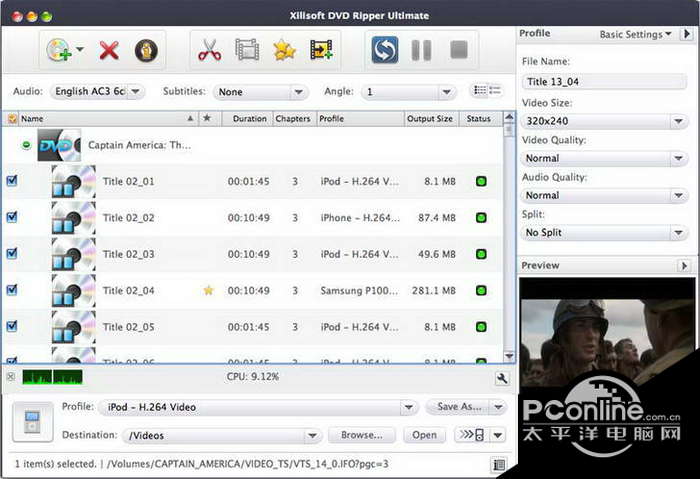The height and width of the screenshot is (479, 700).
Task: Click the green status icon of Title 02_02
Action: coord(481,218)
